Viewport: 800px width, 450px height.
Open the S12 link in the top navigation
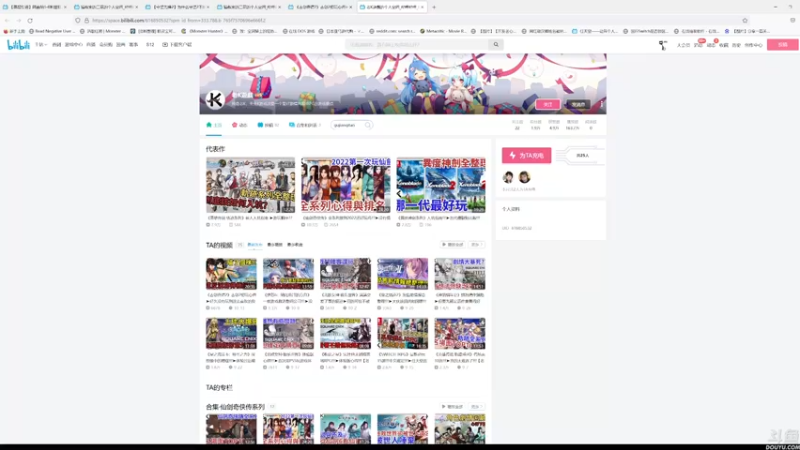pos(150,45)
